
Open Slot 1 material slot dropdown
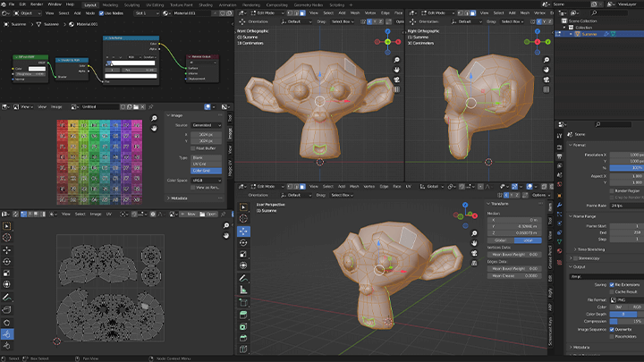[147, 13]
